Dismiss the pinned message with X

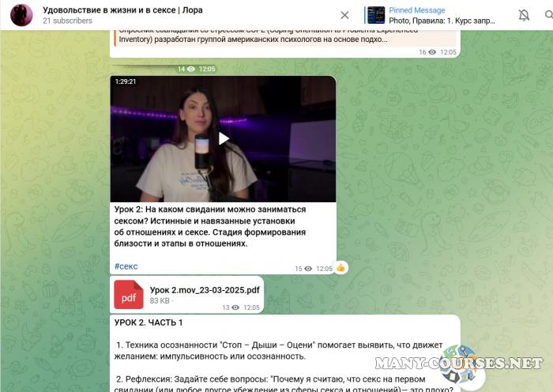coord(344,15)
